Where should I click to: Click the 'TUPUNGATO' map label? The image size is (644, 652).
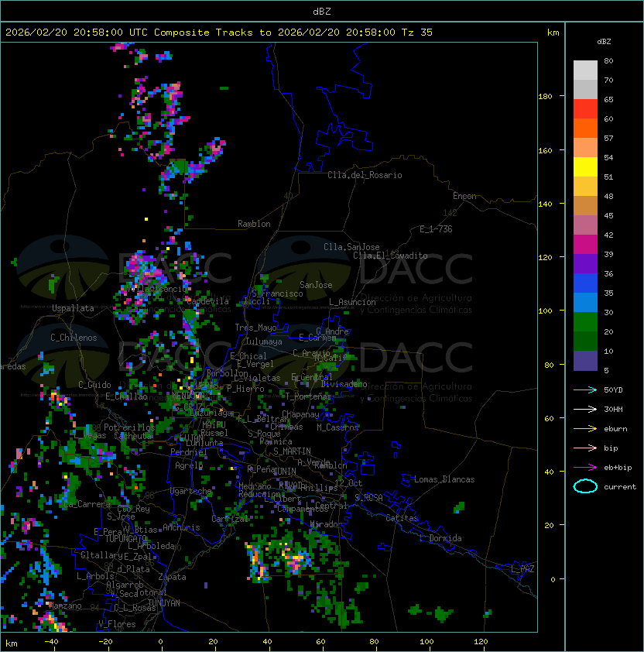tap(126, 539)
